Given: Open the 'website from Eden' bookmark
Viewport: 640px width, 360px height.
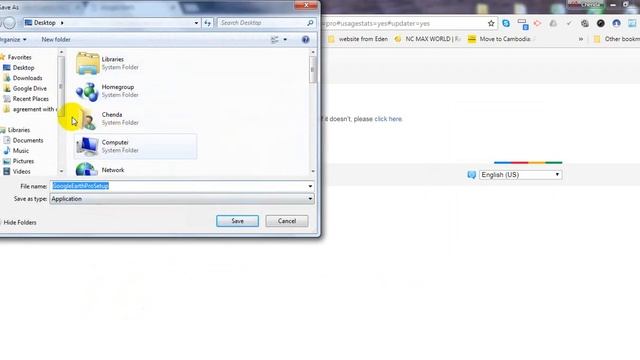Looking at the screenshot, I should [x=358, y=39].
